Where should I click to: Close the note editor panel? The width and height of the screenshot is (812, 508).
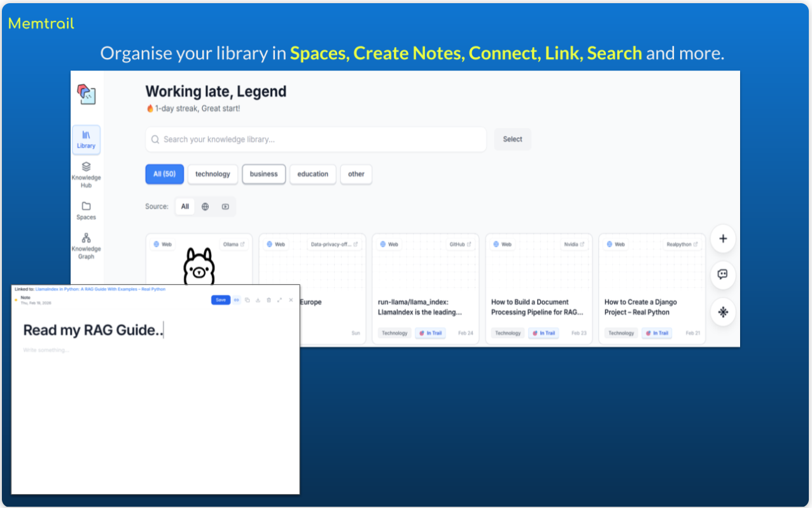coord(291,300)
